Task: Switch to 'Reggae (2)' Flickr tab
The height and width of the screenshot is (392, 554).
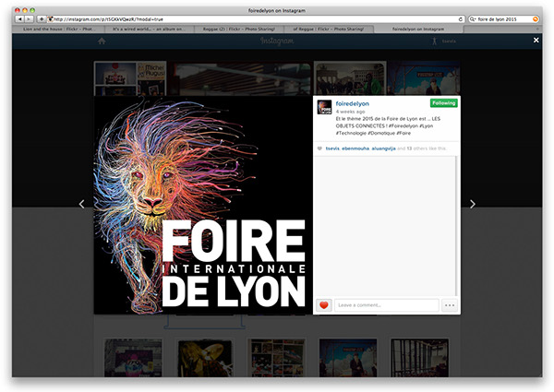Action: (x=229, y=29)
